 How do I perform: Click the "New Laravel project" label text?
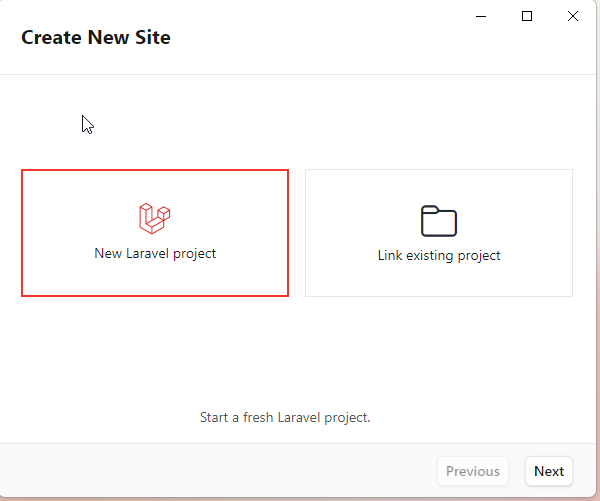coord(155,254)
